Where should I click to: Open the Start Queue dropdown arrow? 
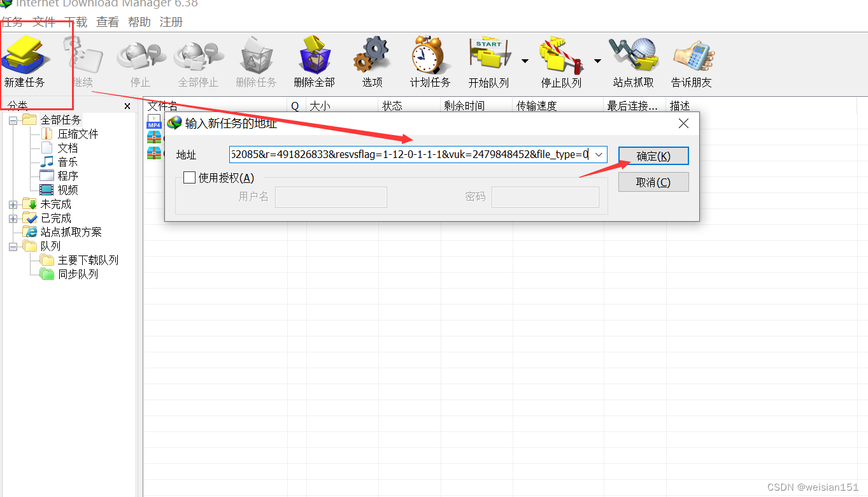(x=525, y=61)
